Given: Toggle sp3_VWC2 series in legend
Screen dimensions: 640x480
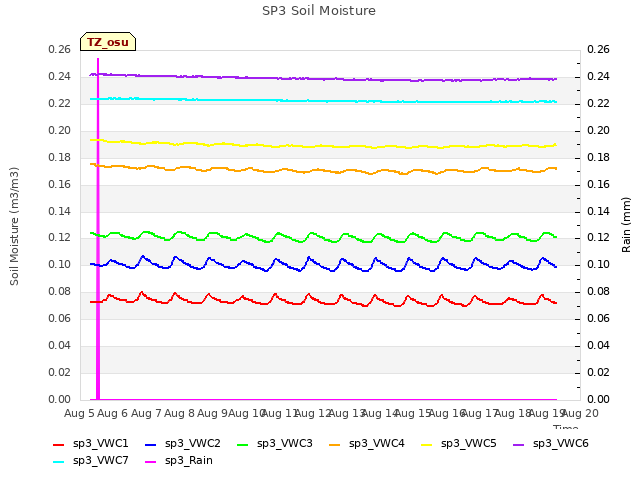Looking at the screenshot, I should [183, 444].
